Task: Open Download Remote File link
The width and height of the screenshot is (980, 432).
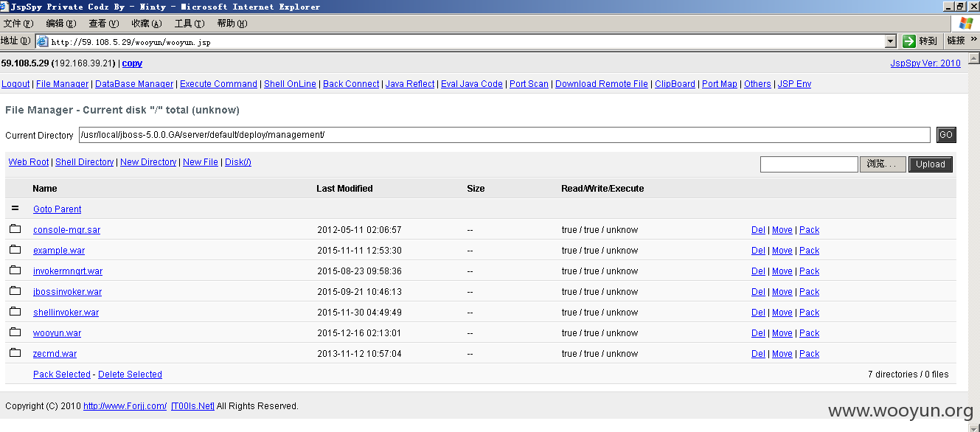Action: click(x=602, y=84)
